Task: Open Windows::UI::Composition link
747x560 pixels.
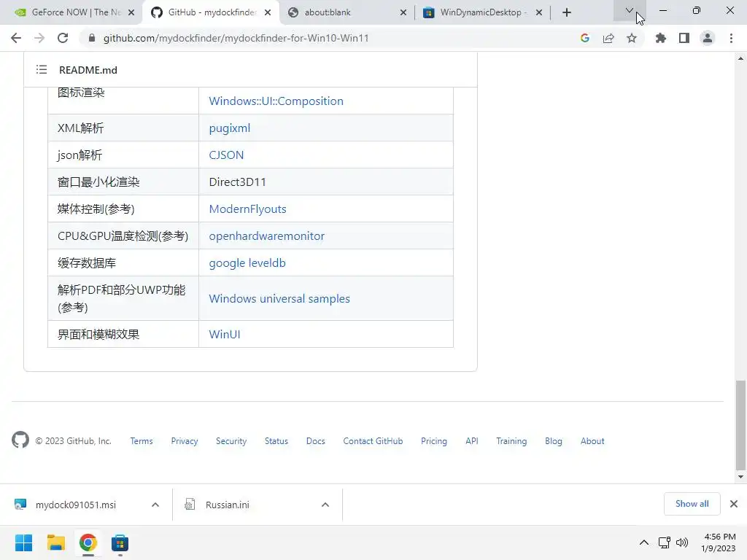Action: pos(276,101)
